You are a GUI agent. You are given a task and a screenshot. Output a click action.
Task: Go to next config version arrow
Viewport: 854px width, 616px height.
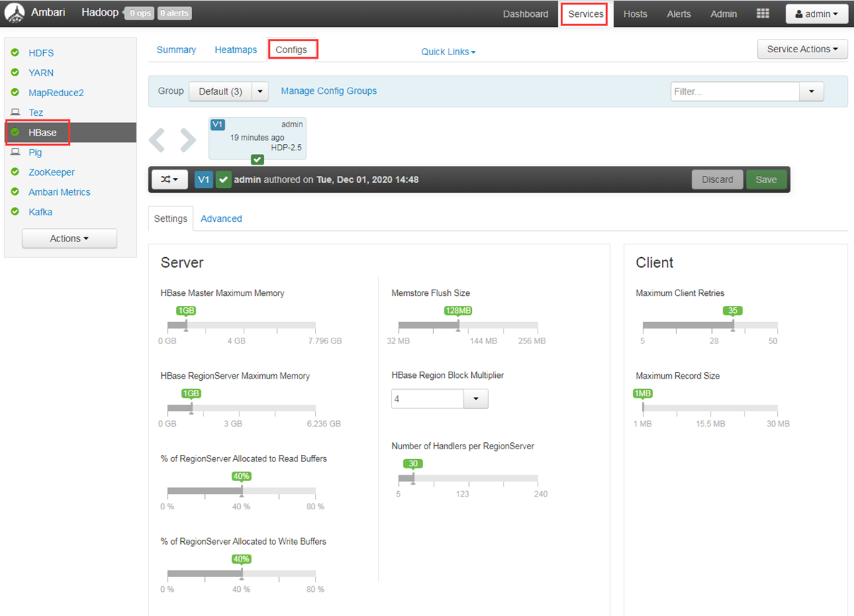click(x=188, y=140)
